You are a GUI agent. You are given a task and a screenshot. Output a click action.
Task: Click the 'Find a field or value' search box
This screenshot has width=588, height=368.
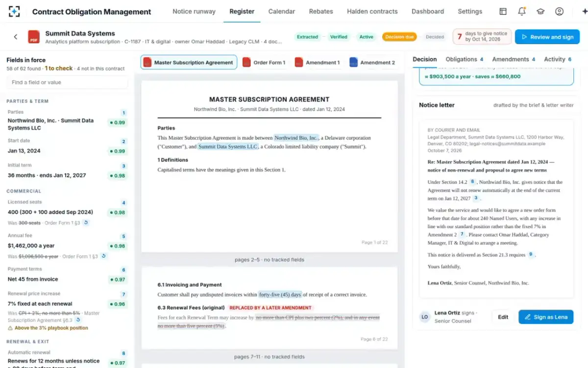point(67,82)
